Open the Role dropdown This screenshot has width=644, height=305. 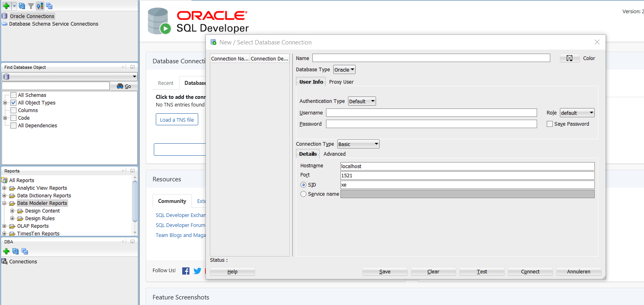pyautogui.click(x=577, y=113)
